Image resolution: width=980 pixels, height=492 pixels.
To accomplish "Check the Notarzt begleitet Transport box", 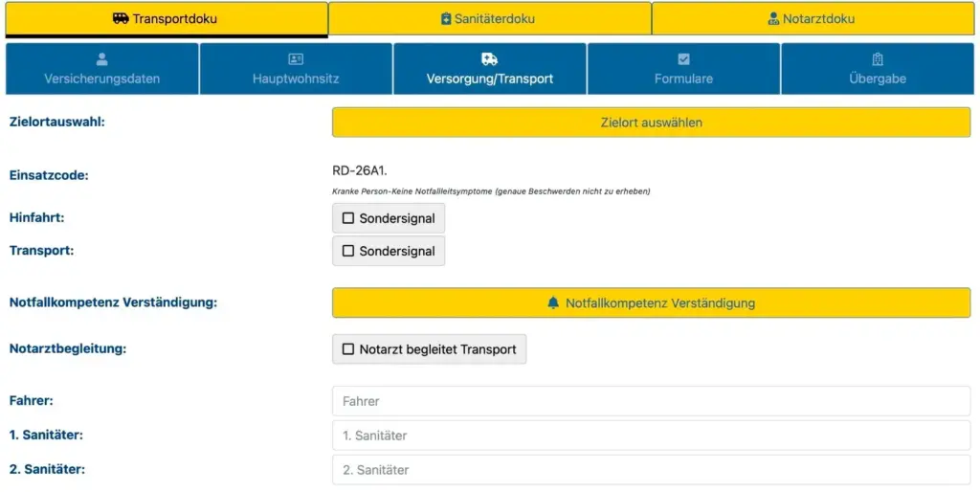I will point(348,349).
